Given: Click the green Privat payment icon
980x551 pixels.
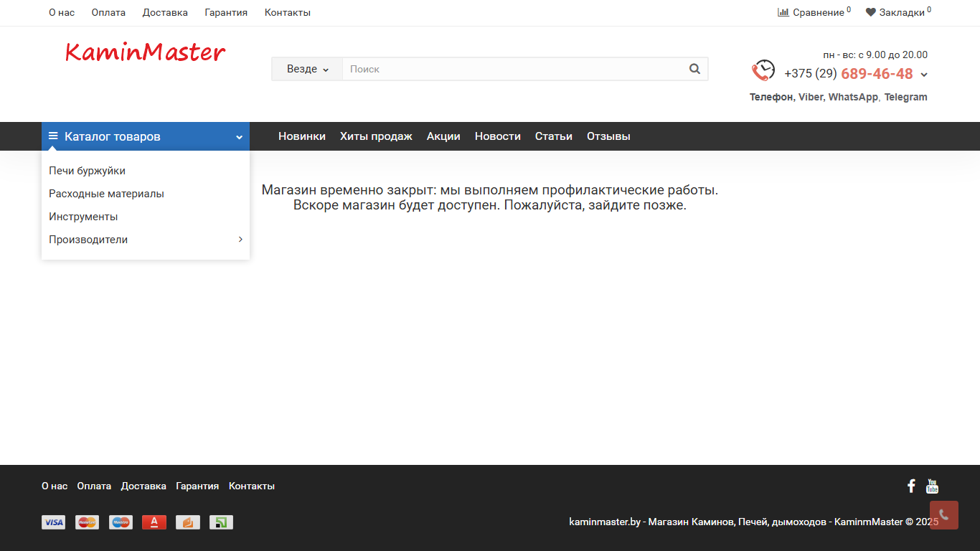Looking at the screenshot, I should pyautogui.click(x=221, y=522).
